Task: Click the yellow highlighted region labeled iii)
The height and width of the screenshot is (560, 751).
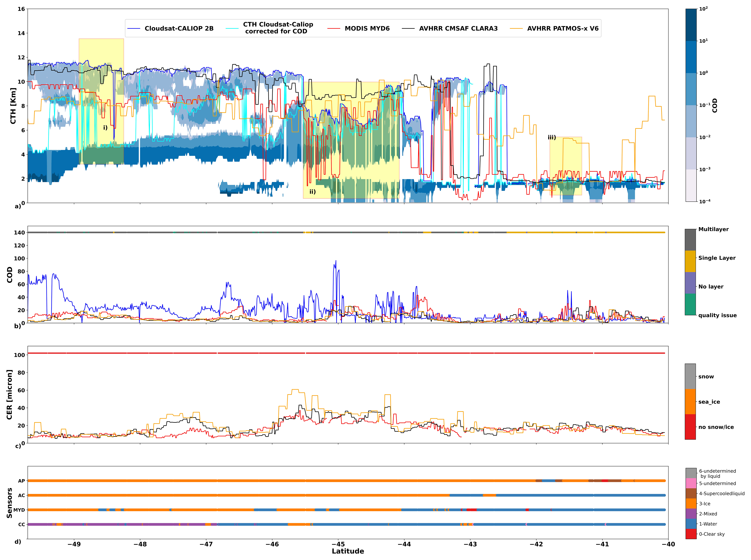Action: [x=566, y=166]
